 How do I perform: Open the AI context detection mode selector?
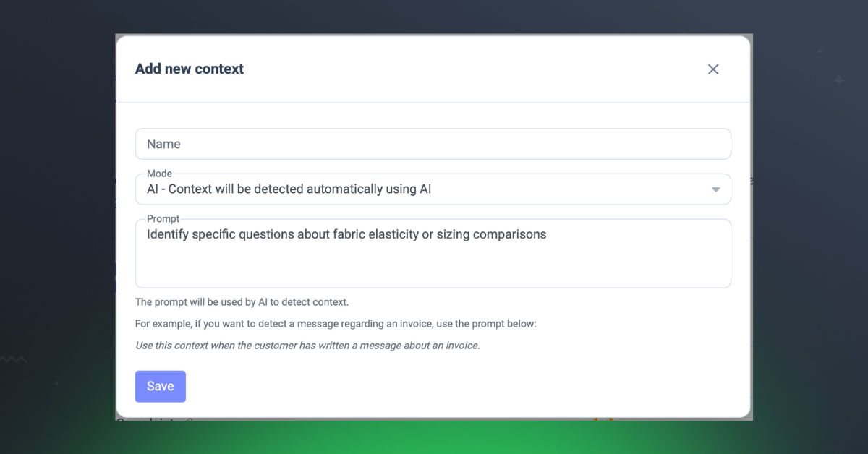coord(433,189)
